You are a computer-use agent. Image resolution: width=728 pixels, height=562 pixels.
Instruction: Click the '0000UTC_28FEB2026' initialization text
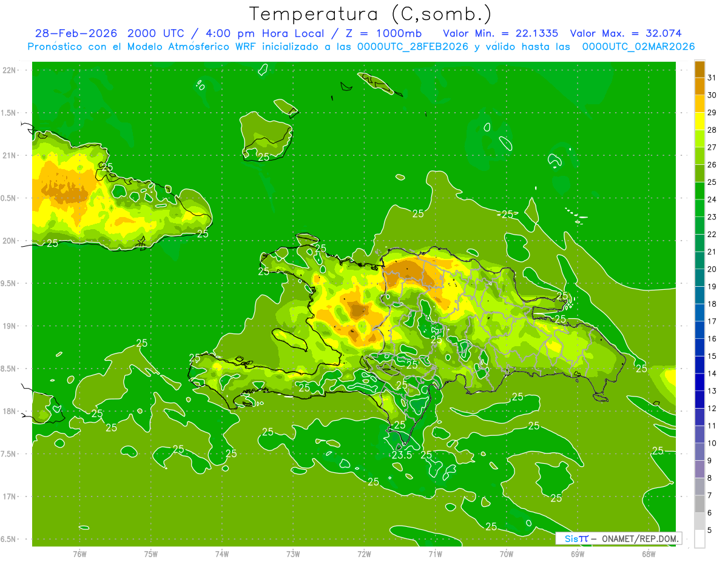(x=412, y=47)
